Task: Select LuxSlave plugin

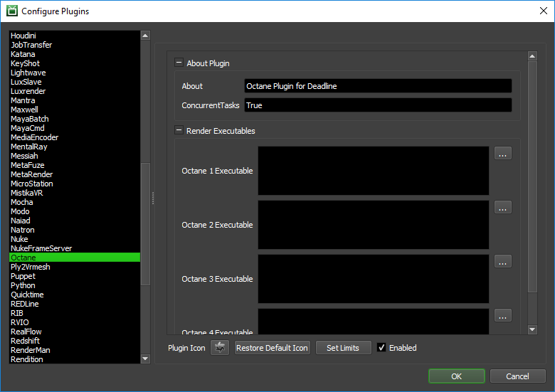Action: point(75,82)
